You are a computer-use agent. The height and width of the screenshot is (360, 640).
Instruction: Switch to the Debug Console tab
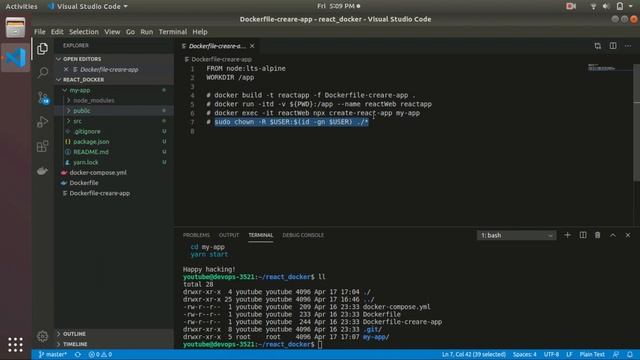coord(303,235)
